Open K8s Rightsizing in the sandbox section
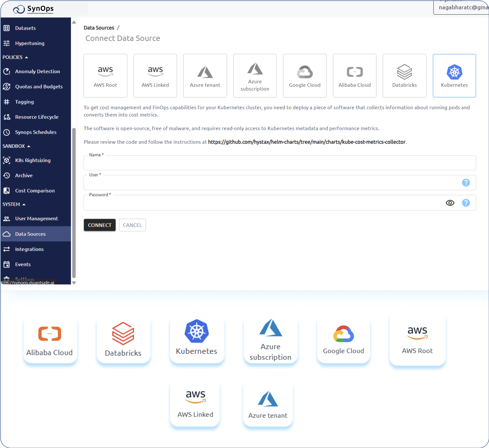 33,160
